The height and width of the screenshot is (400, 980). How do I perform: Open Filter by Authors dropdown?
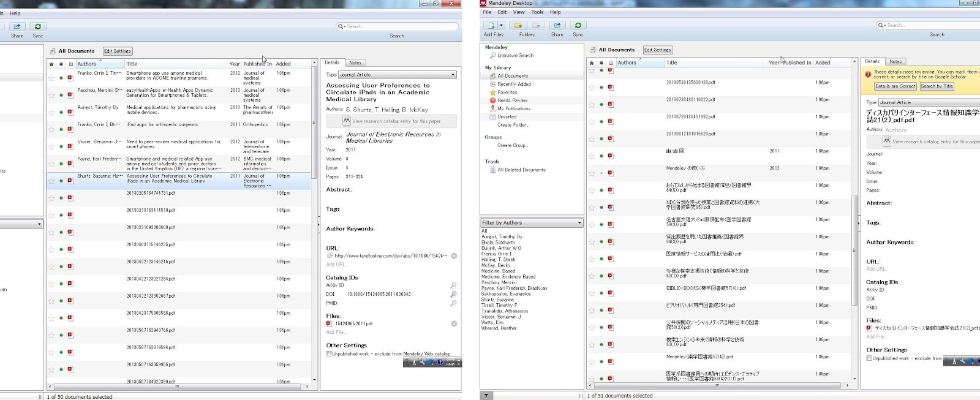click(532, 222)
